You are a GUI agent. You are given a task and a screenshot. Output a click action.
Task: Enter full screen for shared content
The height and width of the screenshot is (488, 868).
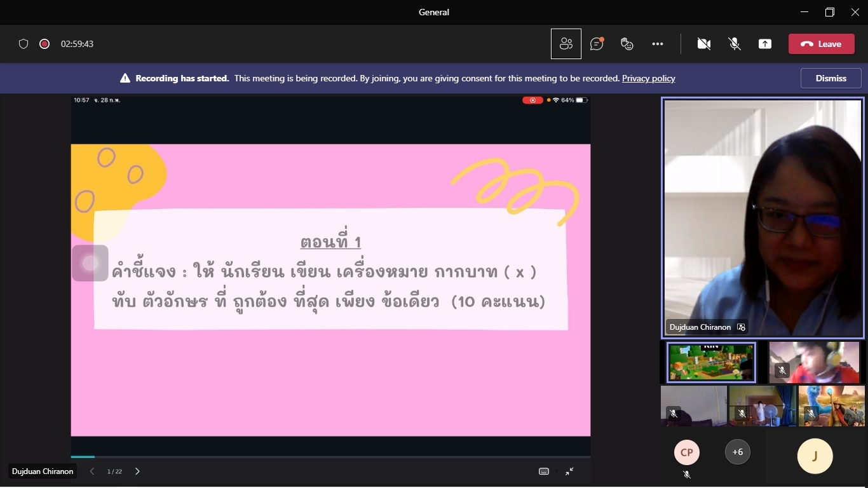point(569,471)
